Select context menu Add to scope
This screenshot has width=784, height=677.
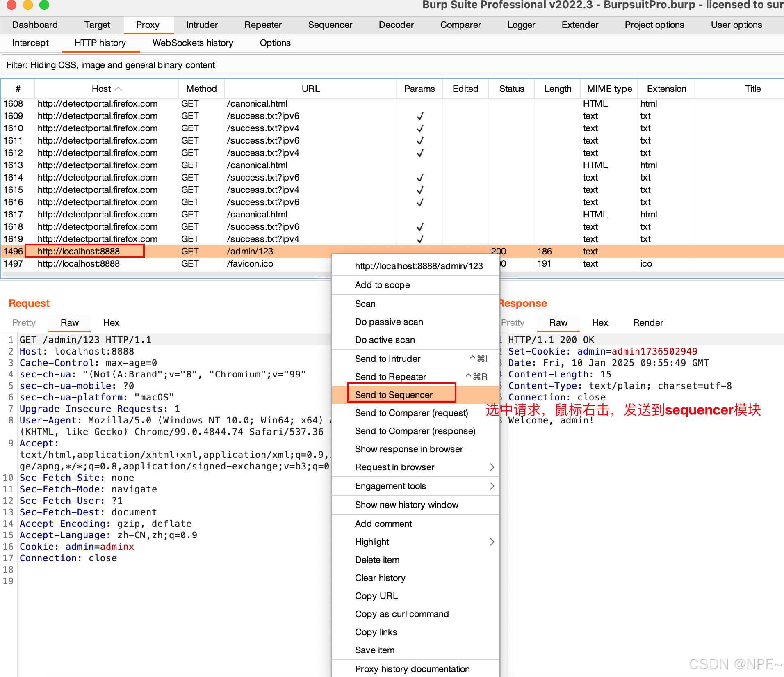coord(416,285)
